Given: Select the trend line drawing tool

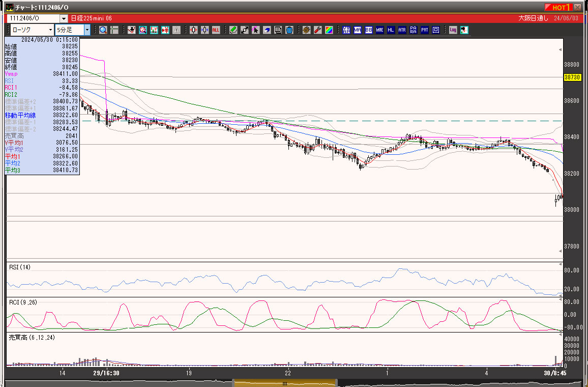Looking at the screenshot, I should click(x=245, y=30).
